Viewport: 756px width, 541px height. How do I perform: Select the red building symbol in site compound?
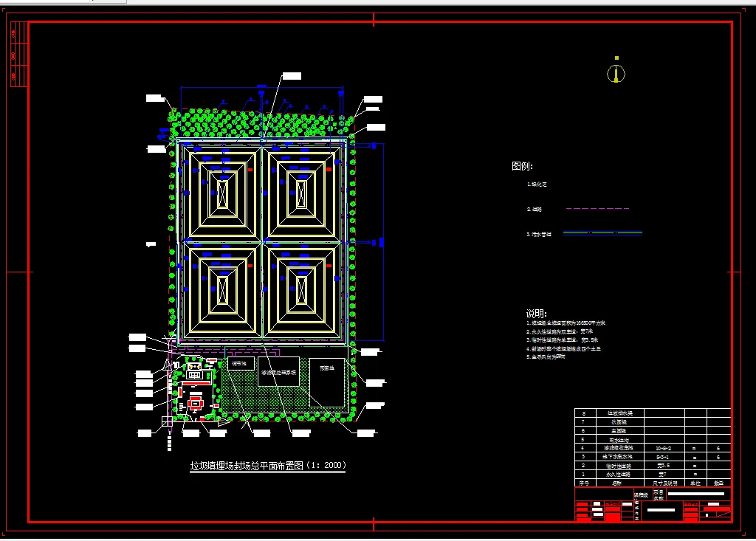(196, 403)
